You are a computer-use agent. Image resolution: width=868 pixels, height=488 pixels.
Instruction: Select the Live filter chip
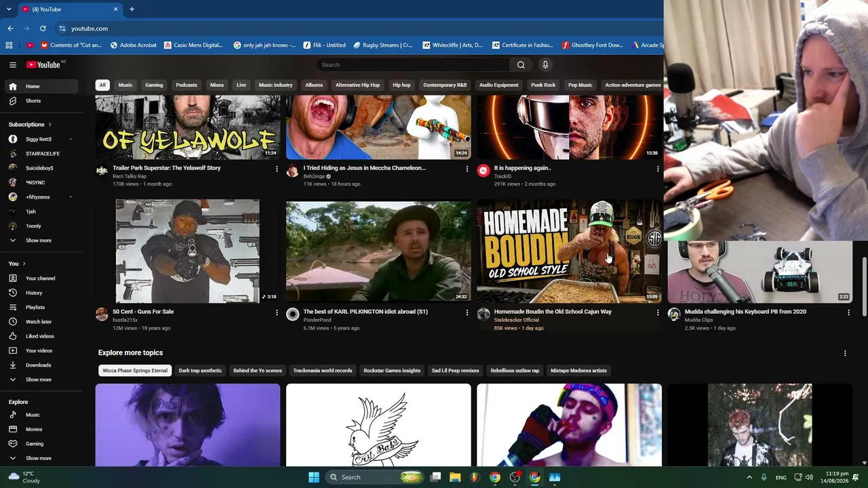(x=241, y=85)
